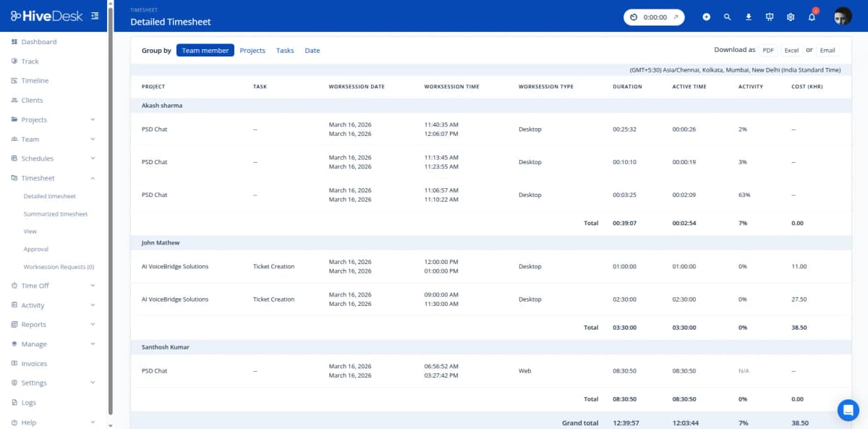Download the timesheet as PDF
This screenshot has height=429, width=868.
point(767,50)
